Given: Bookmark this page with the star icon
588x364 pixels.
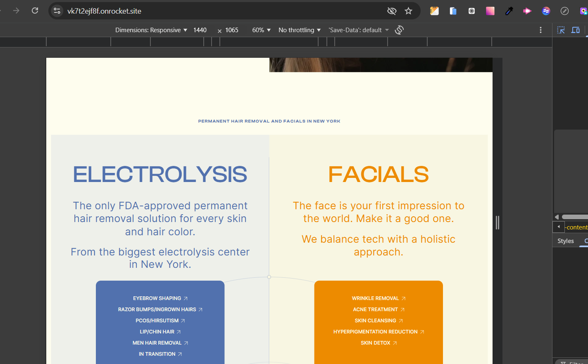Looking at the screenshot, I should coord(409,11).
